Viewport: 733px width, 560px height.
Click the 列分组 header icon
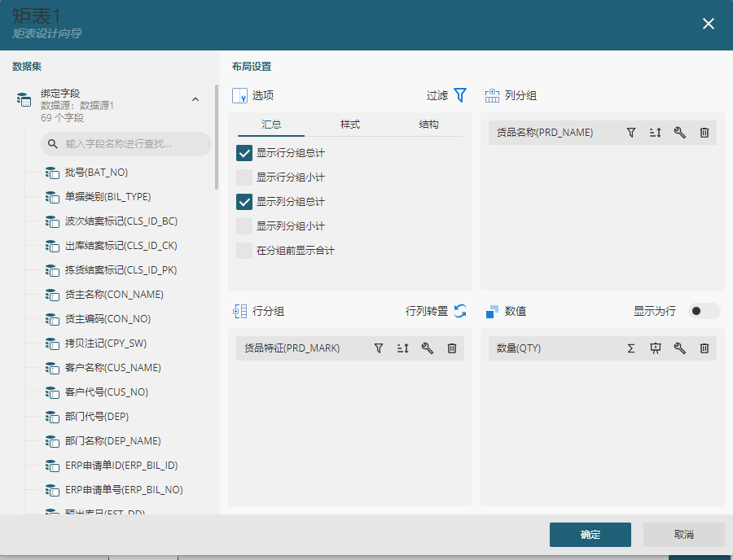click(x=492, y=95)
